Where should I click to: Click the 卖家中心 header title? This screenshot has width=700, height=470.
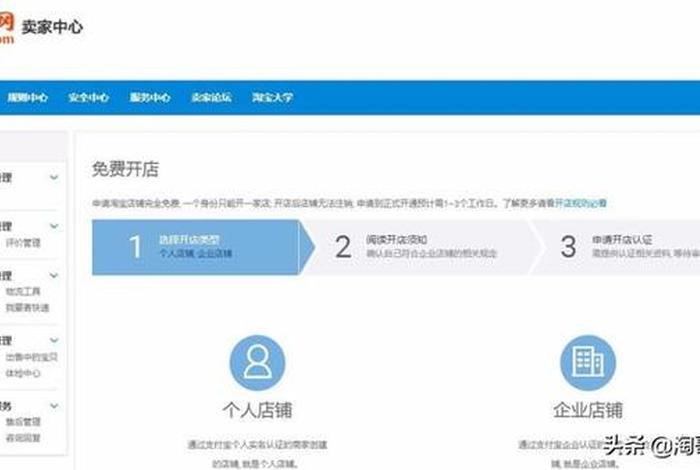tap(52, 27)
